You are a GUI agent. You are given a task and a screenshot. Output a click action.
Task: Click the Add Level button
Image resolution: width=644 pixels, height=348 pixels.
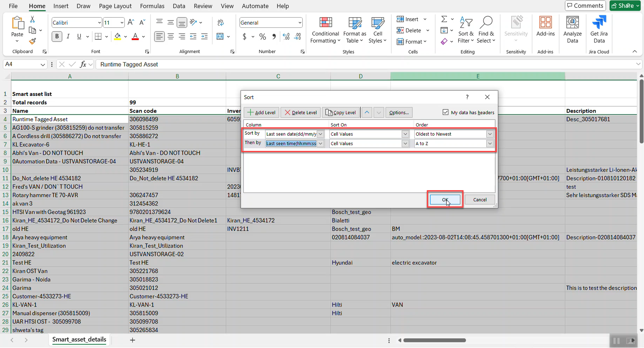point(261,112)
